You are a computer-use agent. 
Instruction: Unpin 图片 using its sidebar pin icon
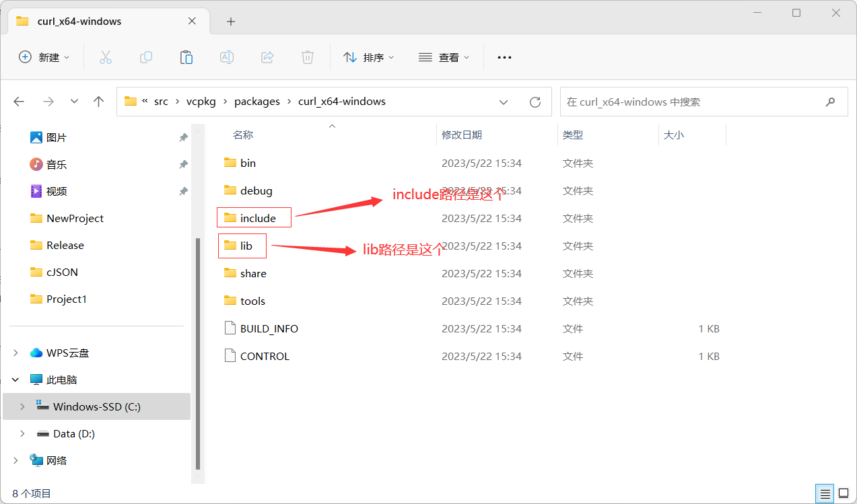pyautogui.click(x=182, y=137)
